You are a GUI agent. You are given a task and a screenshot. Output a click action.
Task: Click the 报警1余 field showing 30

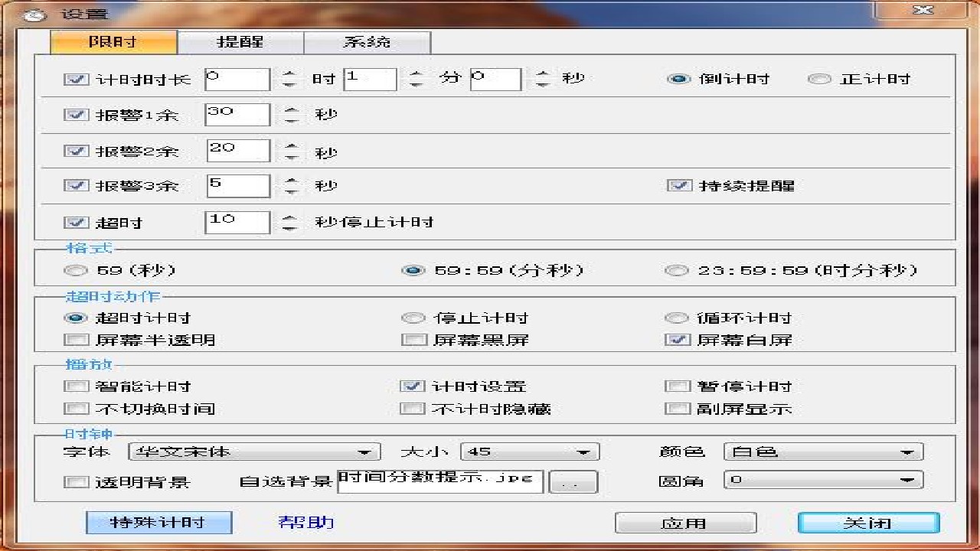pyautogui.click(x=237, y=115)
